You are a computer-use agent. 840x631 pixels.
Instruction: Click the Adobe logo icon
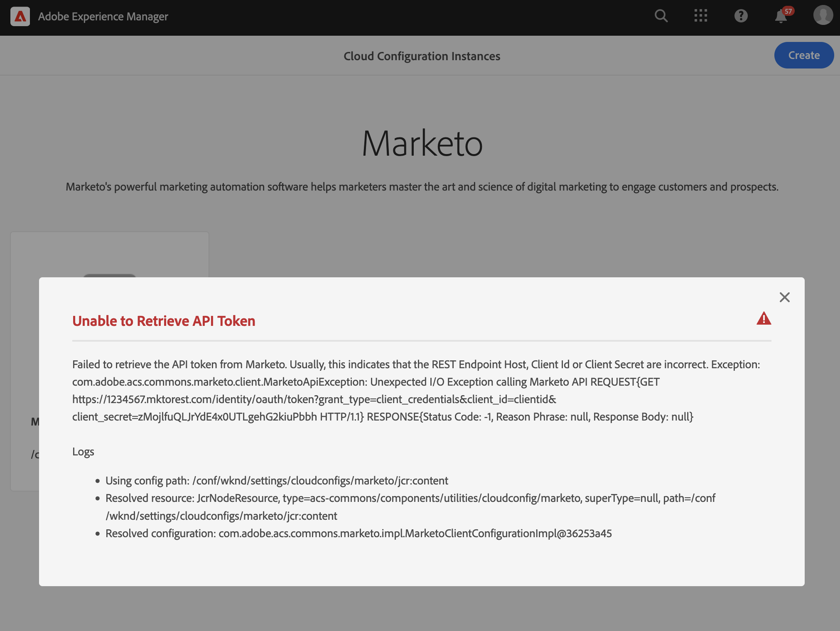[20, 17]
